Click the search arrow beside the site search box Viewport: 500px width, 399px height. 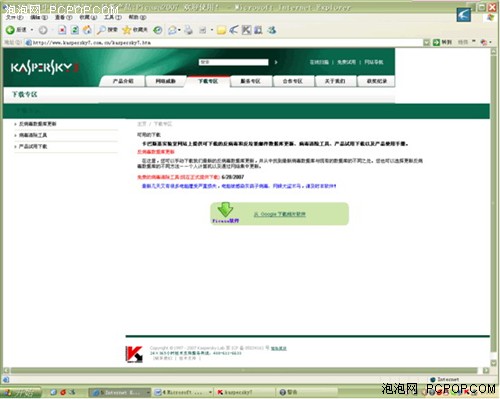click(276, 62)
